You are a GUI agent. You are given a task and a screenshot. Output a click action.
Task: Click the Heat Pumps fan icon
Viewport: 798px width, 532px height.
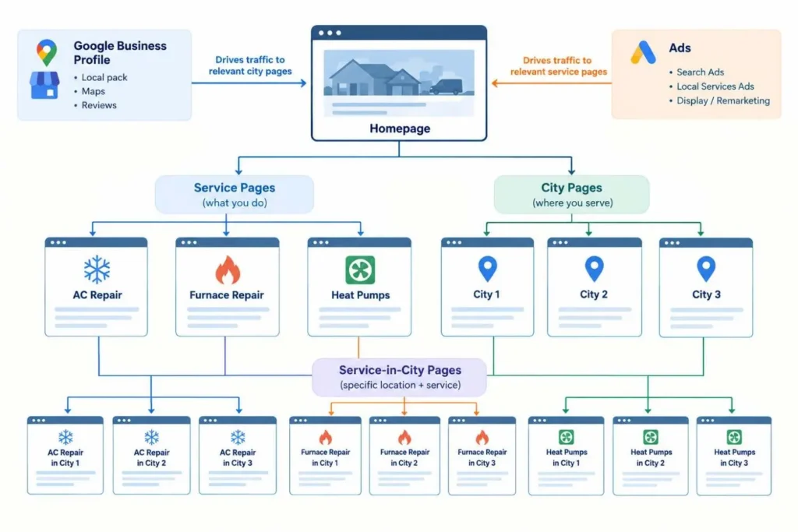(360, 270)
